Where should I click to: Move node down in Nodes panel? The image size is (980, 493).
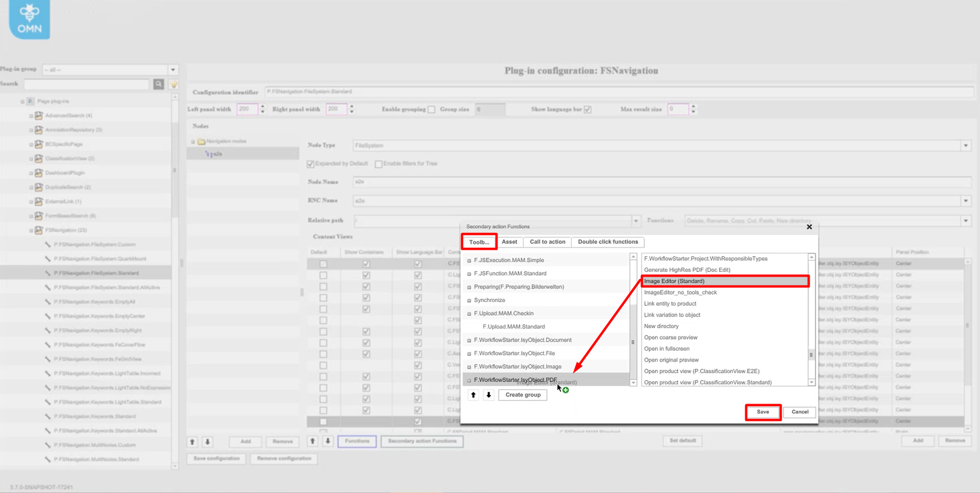coord(207,442)
